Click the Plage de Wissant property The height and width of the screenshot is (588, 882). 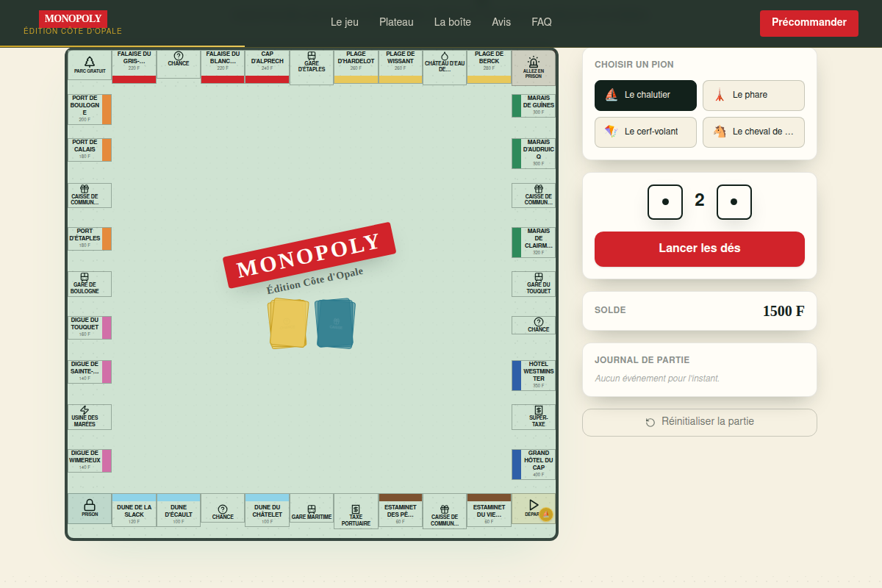400,66
